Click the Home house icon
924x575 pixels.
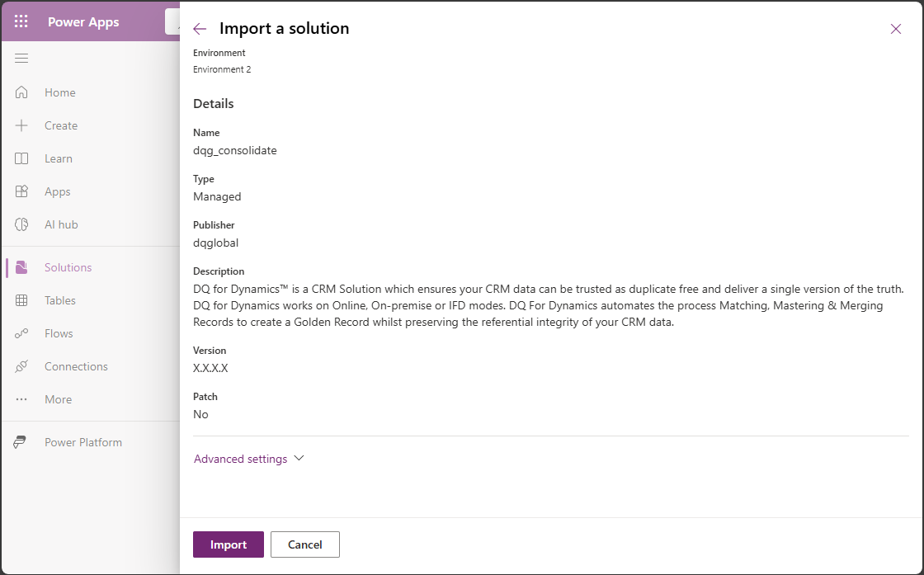coord(21,92)
